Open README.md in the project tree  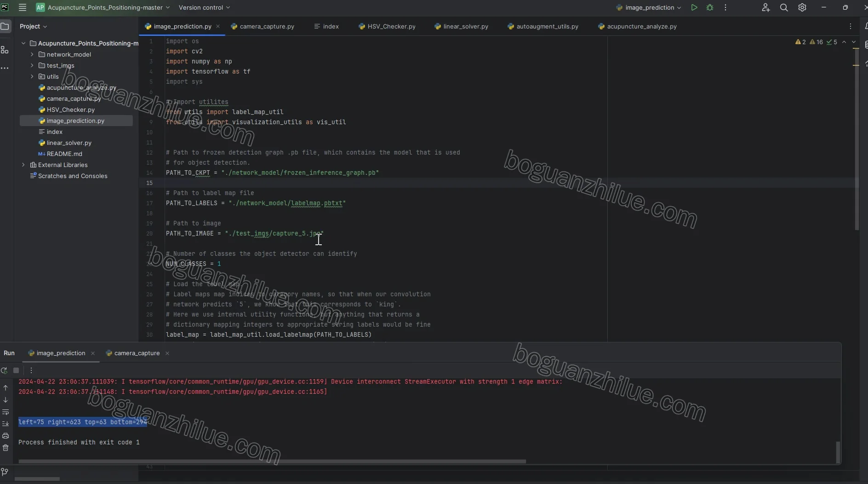[64, 154]
